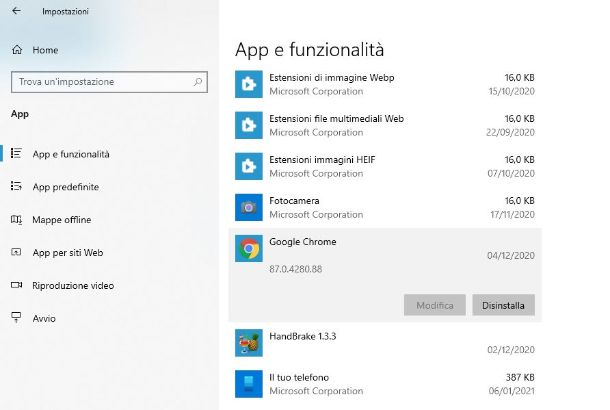610x410 pixels.
Task: Click Disinstalla button for Google Chrome
Action: pyautogui.click(x=503, y=305)
